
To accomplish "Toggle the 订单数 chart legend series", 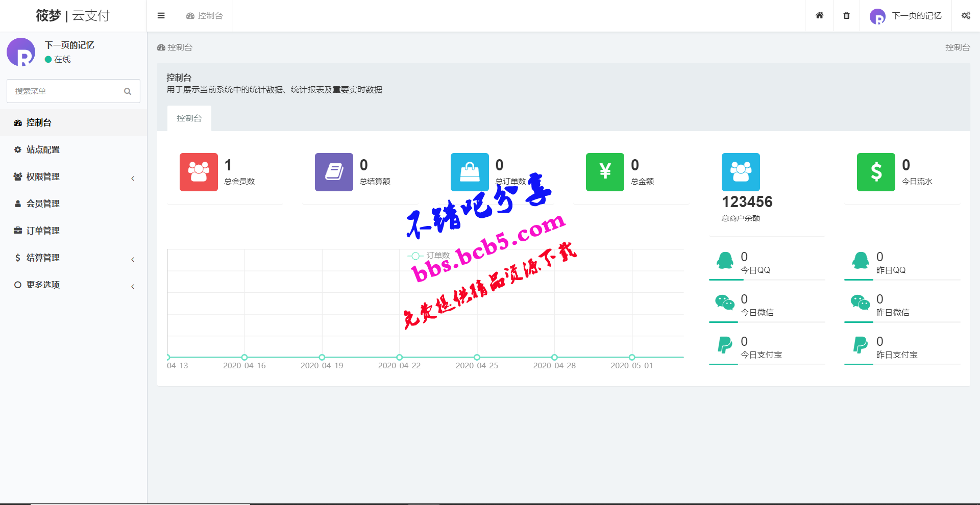I will [429, 256].
